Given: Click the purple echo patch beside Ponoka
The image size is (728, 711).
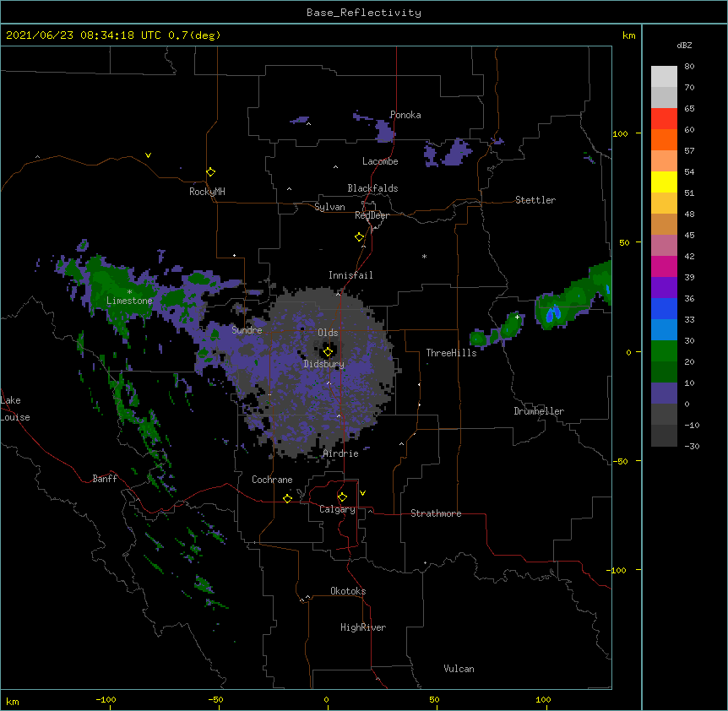Looking at the screenshot, I should pyautogui.click(x=384, y=132).
